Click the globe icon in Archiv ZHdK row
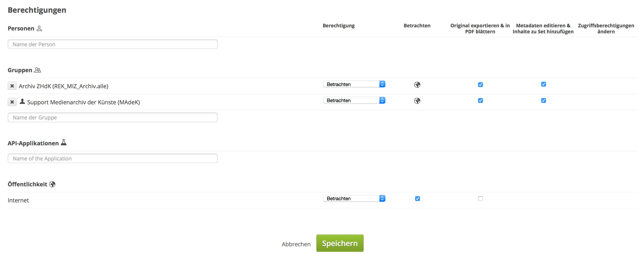The height and width of the screenshot is (259, 644). (417, 85)
